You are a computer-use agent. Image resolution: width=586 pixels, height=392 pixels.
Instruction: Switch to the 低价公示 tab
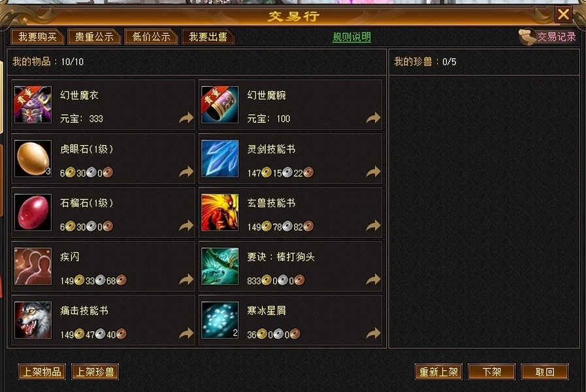[x=151, y=37]
